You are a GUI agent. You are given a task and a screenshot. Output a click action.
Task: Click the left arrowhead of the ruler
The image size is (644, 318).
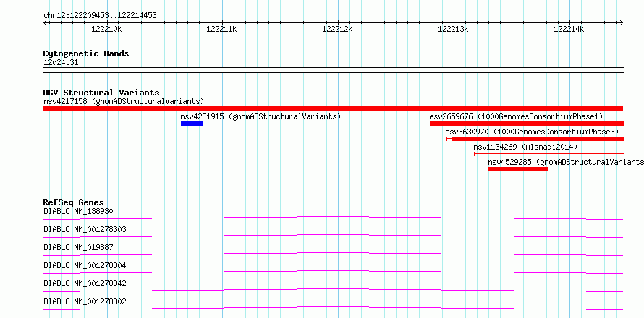coord(46,22)
